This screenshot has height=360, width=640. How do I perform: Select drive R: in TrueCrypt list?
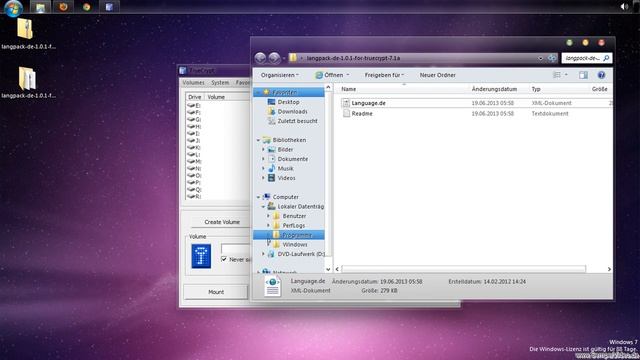194,196
